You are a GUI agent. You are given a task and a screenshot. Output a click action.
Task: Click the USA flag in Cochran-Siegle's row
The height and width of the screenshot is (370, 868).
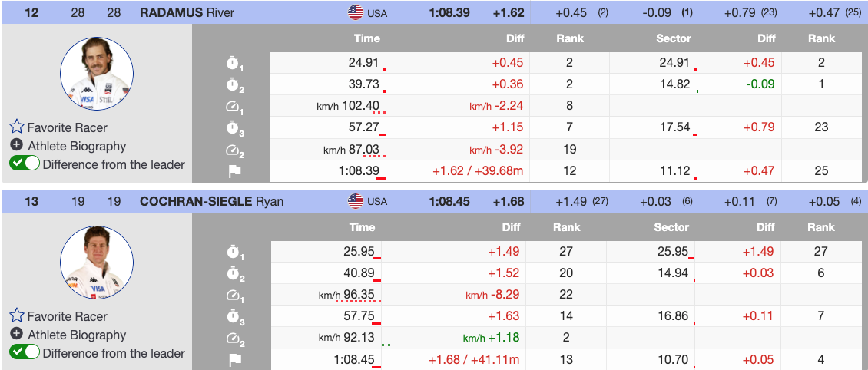click(355, 202)
